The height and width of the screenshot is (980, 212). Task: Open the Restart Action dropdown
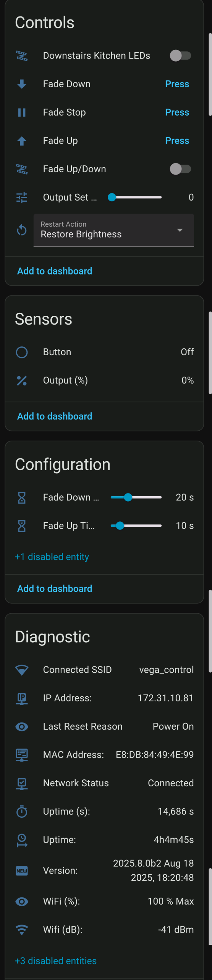click(114, 230)
